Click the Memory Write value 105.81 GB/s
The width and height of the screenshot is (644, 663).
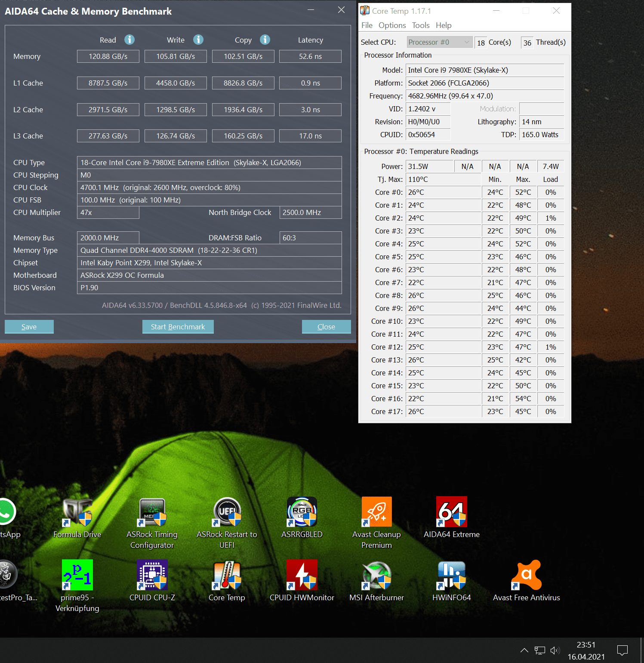coord(176,56)
